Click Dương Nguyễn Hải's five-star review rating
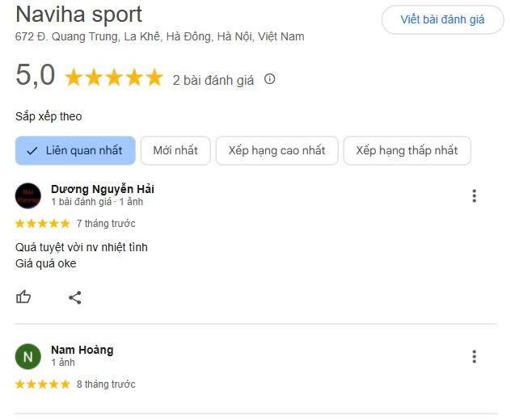This screenshot has width=515, height=420. 43,224
